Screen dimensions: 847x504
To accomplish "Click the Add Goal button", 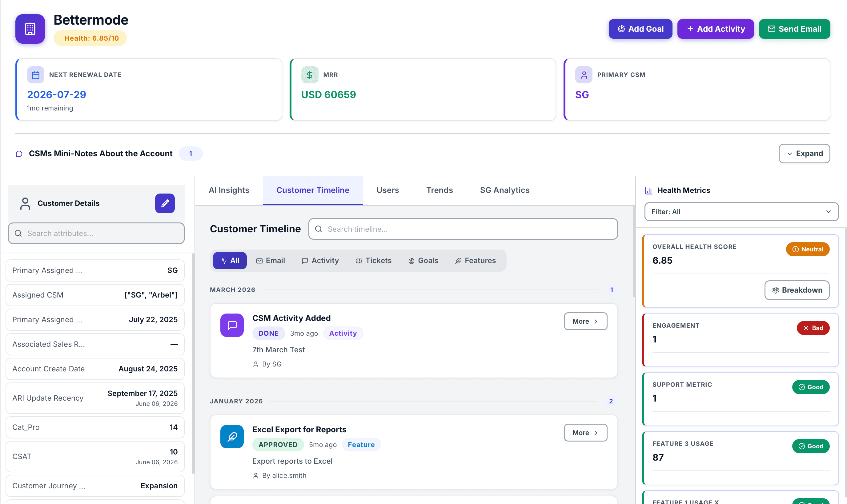I will coord(640,29).
